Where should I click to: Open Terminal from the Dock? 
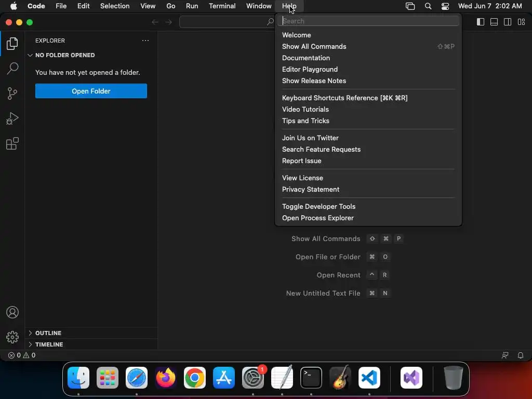pyautogui.click(x=311, y=378)
